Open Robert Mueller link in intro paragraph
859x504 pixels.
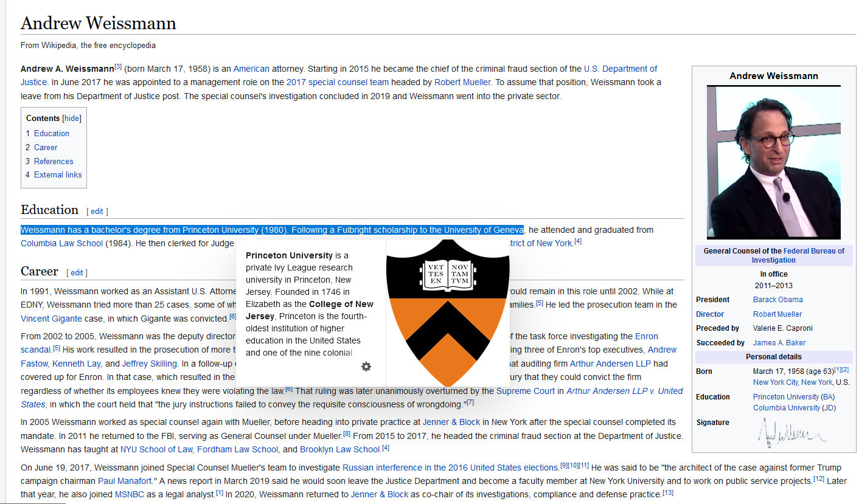(x=462, y=82)
